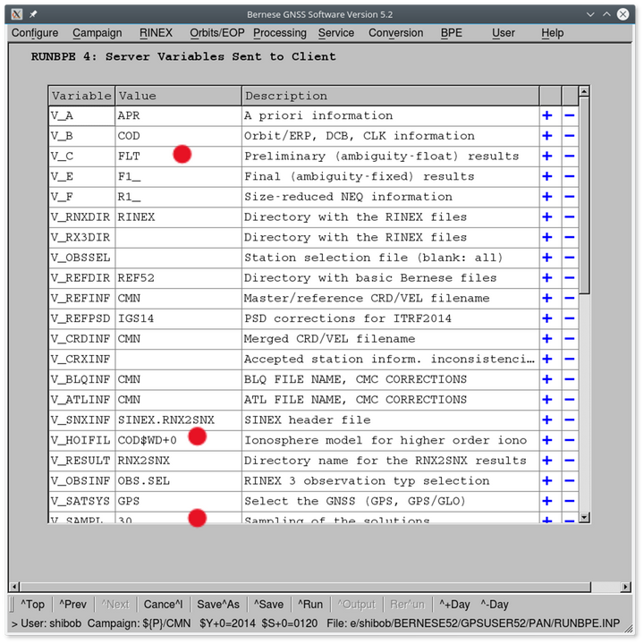The height and width of the screenshot is (644, 644).
Task: Edit the V_OBSINF value OBS.SEL
Action: pos(178,481)
